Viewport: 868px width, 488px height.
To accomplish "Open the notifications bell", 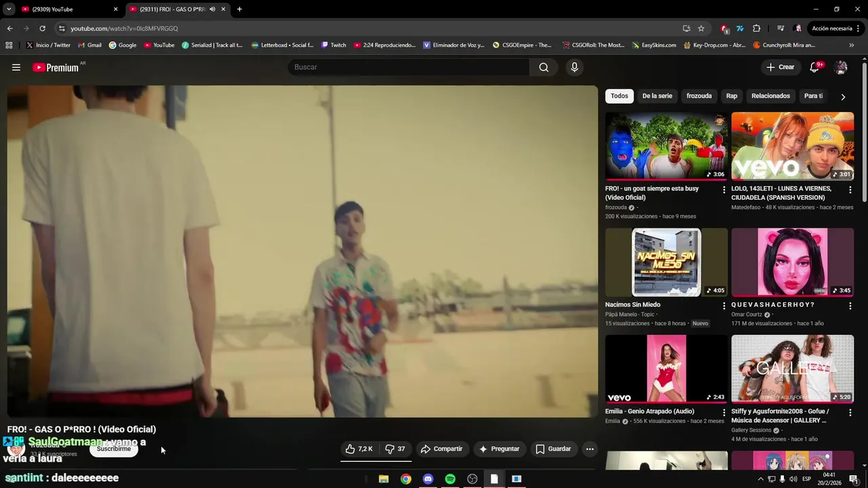I will click(x=814, y=67).
